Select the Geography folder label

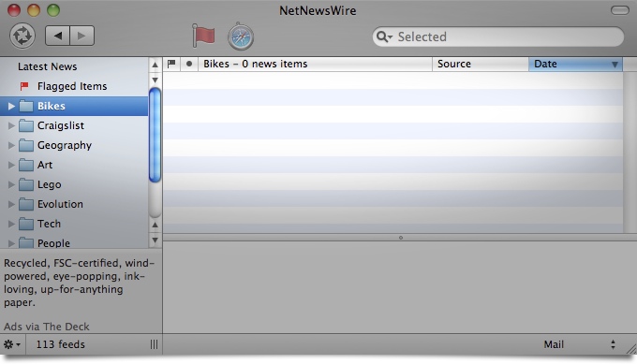tap(65, 145)
